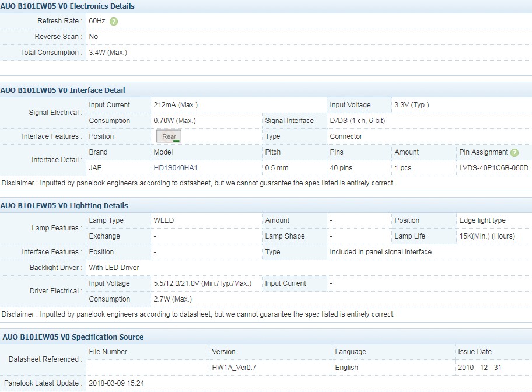Open the Pin Assignment help icon
The width and height of the screenshot is (532, 392).
[514, 153]
